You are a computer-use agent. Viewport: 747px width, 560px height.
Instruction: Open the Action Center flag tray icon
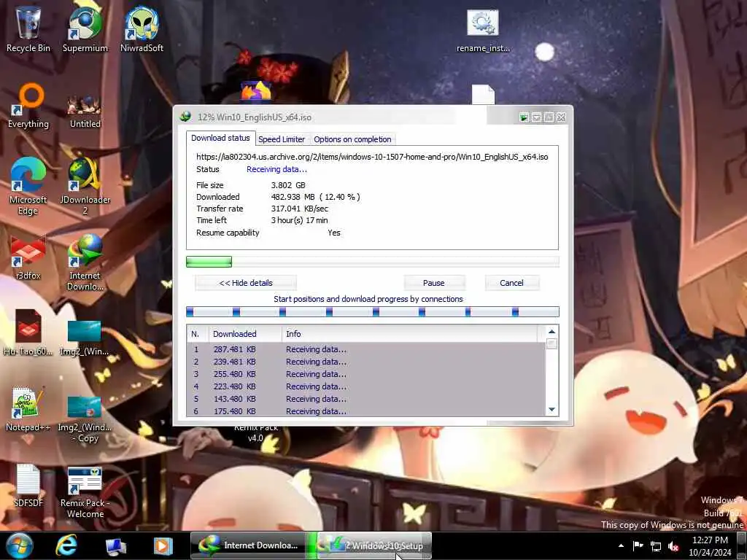point(638,545)
